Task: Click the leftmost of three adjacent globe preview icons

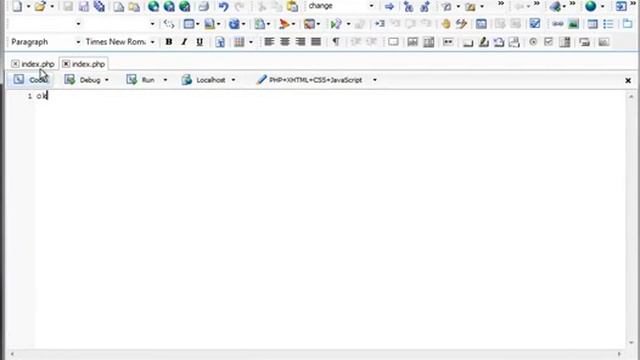Action: [x=153, y=6]
